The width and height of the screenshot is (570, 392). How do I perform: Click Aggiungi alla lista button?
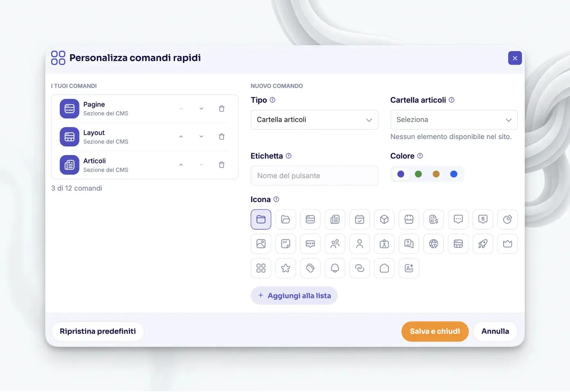click(294, 295)
